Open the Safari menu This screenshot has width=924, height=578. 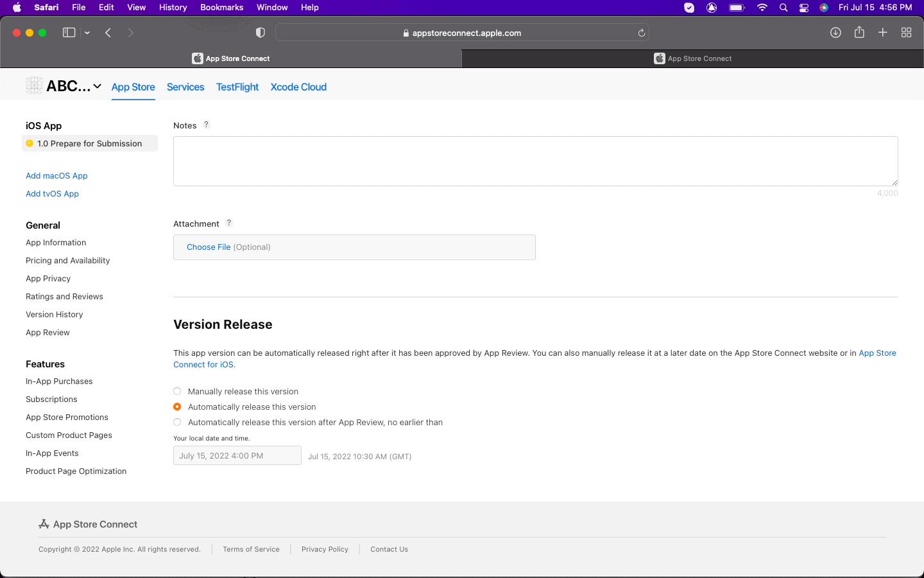46,8
